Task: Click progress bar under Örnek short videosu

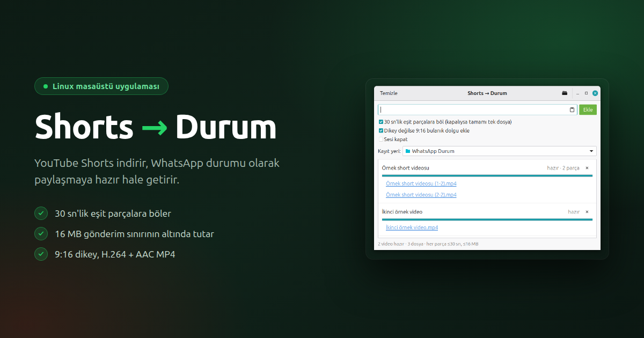Action: tap(487, 175)
